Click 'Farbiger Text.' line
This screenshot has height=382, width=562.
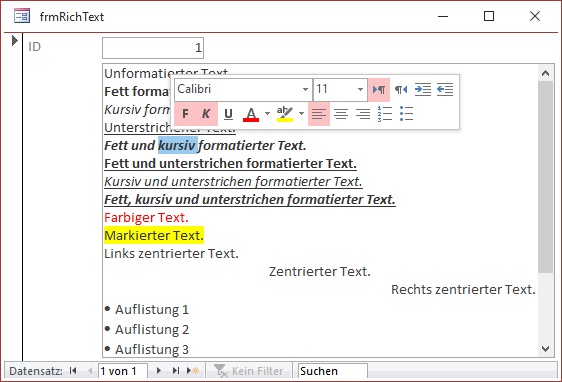click(146, 218)
